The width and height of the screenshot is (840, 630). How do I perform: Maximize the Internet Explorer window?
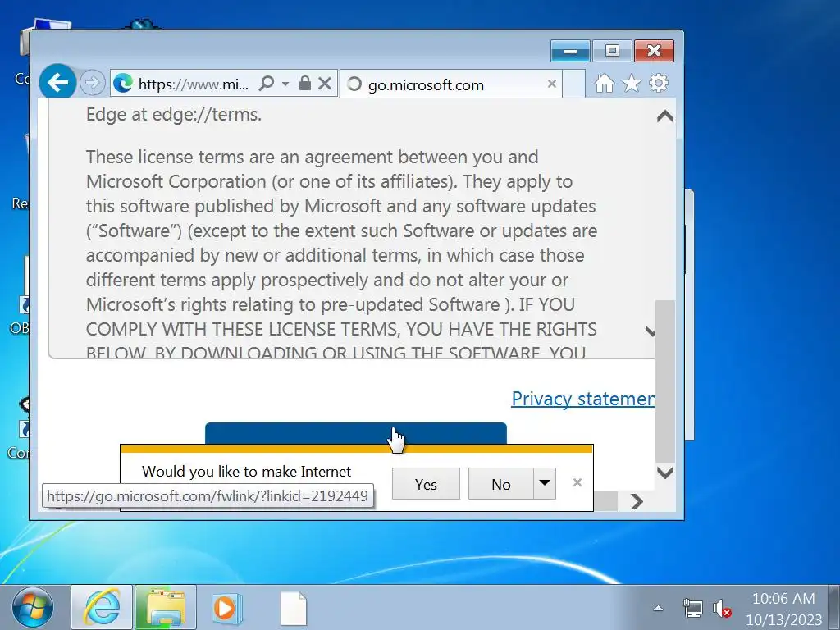[612, 51]
